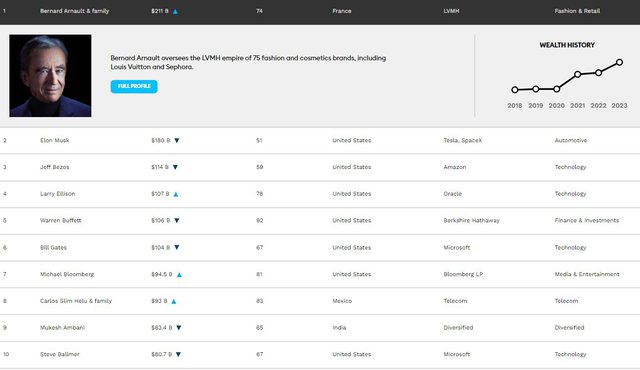This screenshot has height=370, width=640.
Task: Click the Finance & Investments industry cell
Action: coord(587,221)
